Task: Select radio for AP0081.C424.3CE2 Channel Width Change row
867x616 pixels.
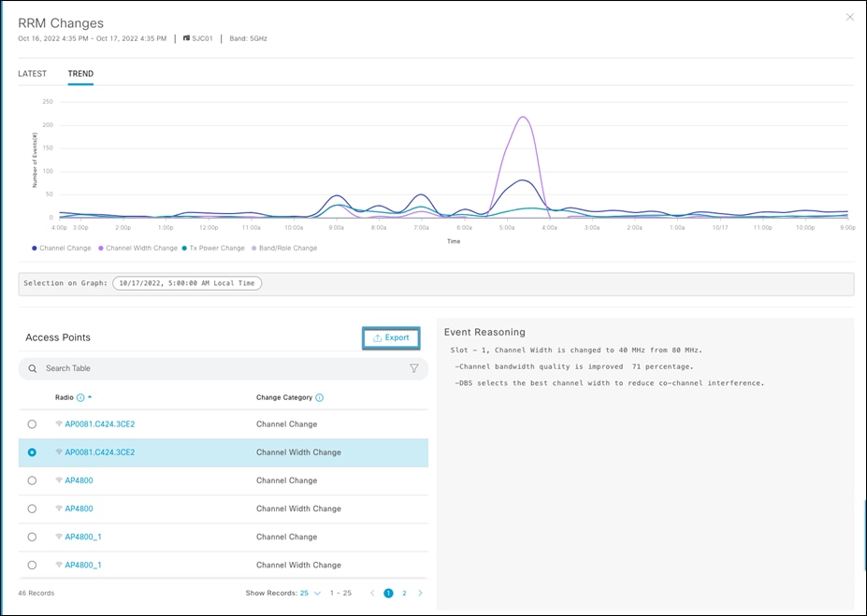Action: [32, 452]
